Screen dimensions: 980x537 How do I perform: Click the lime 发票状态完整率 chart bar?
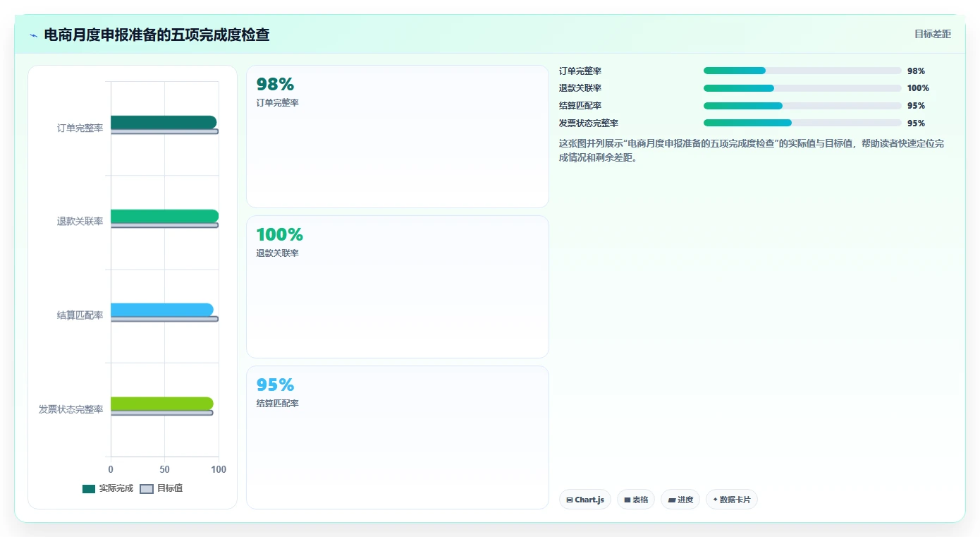(x=162, y=404)
